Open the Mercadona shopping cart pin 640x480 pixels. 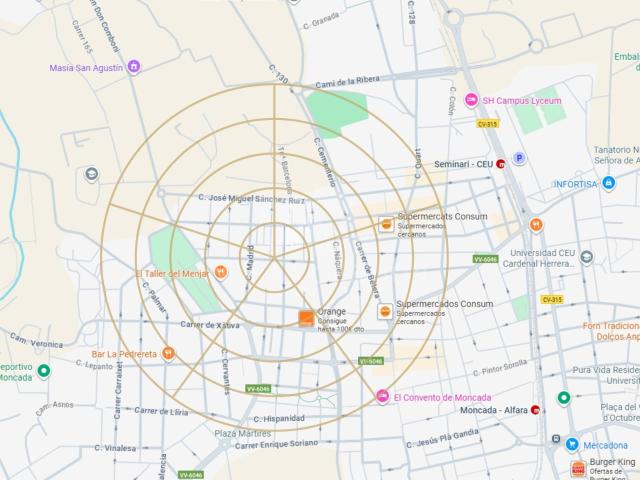(572, 444)
